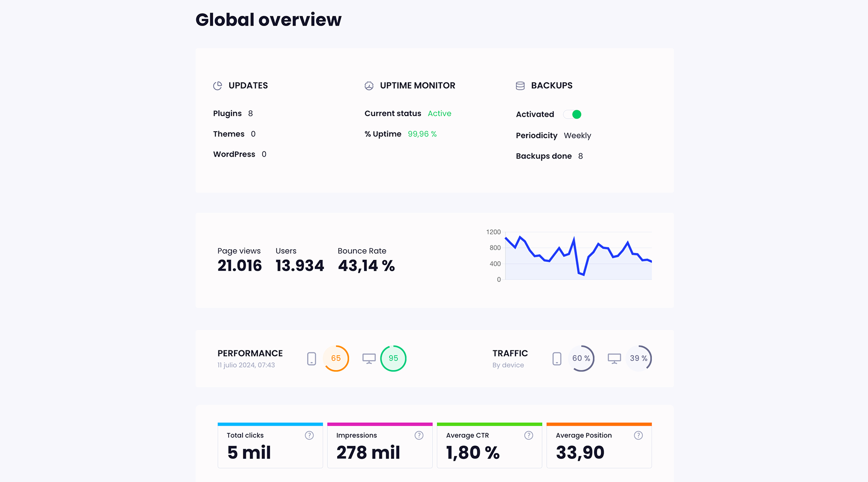Image resolution: width=868 pixels, height=482 pixels.
Task: Click the 43,14 % bounce rate value
Action: pyautogui.click(x=366, y=266)
